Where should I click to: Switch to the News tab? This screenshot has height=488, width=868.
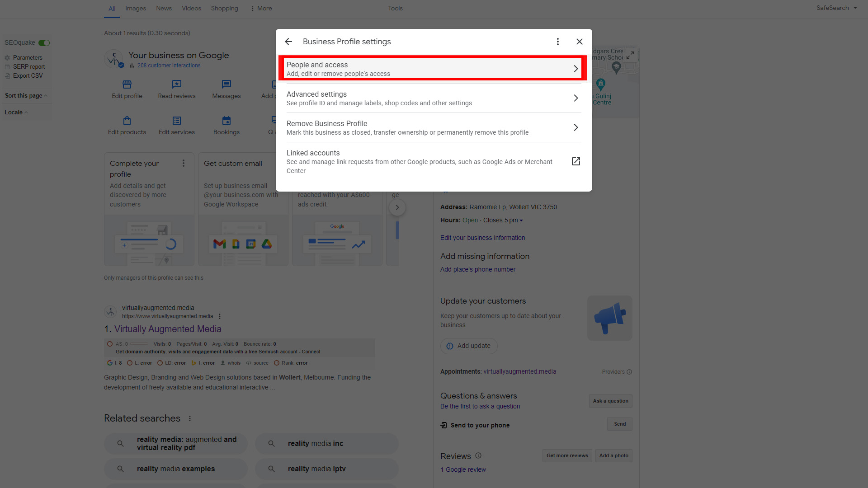(x=164, y=8)
